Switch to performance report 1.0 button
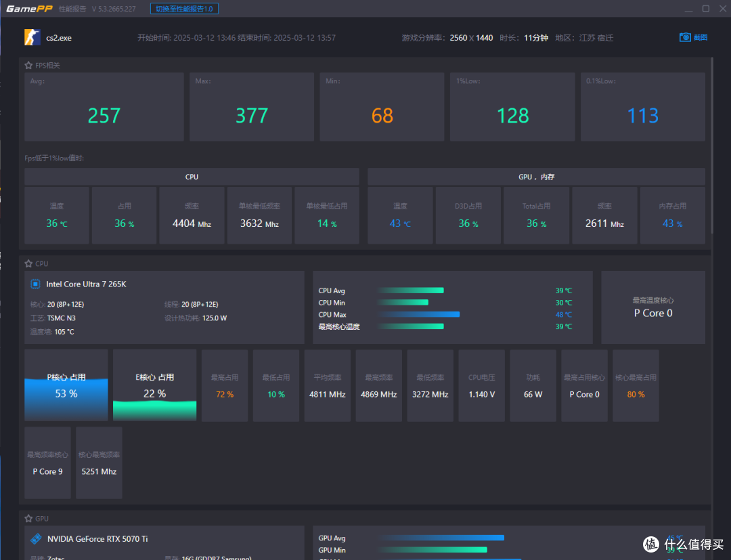 (x=184, y=9)
